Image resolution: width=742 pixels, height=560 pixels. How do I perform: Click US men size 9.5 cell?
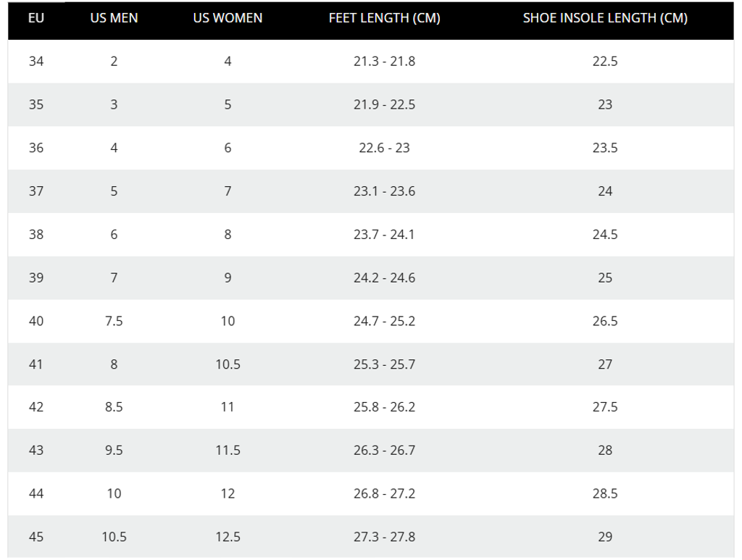coord(114,451)
